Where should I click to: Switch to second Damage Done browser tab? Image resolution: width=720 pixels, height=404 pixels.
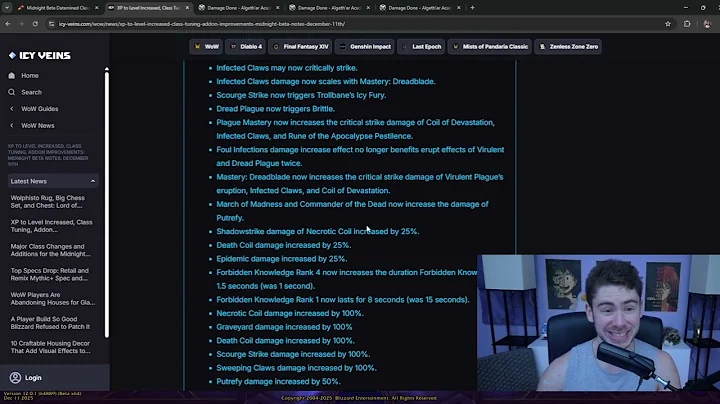coord(330,8)
